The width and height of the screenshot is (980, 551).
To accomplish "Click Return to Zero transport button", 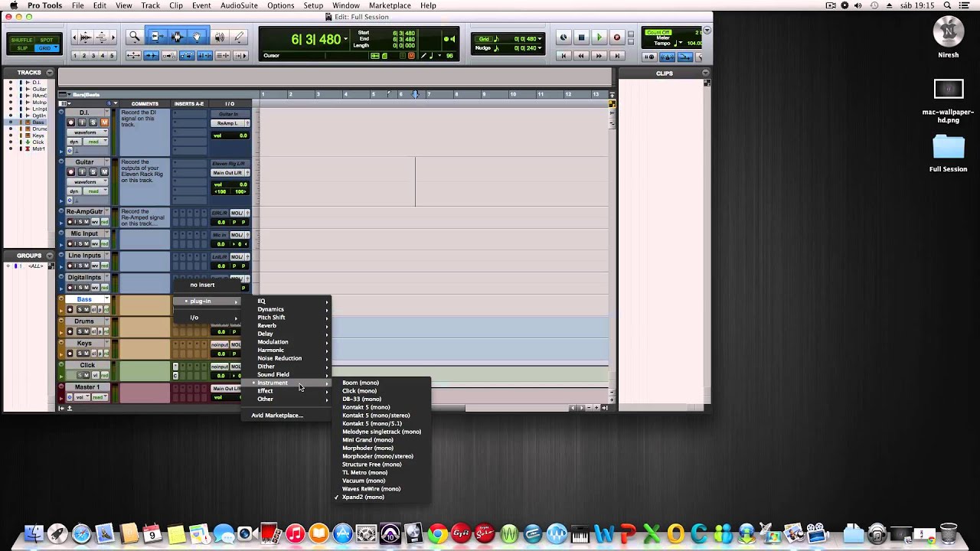I will point(563,56).
